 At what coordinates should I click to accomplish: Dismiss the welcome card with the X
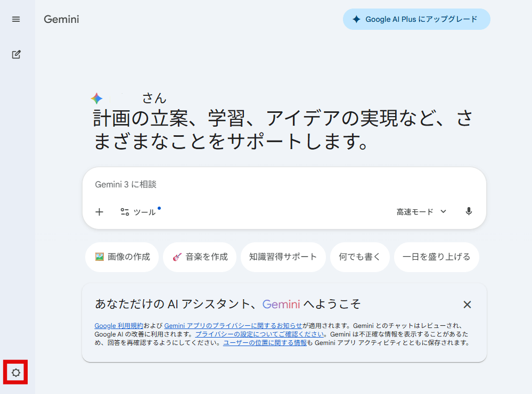(x=467, y=305)
